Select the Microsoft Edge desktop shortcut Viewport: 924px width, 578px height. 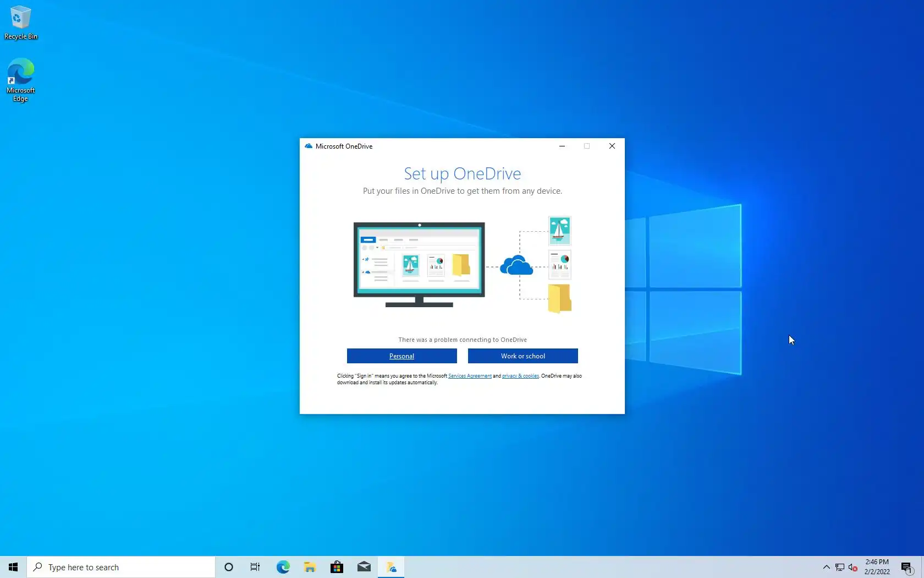[x=20, y=80]
